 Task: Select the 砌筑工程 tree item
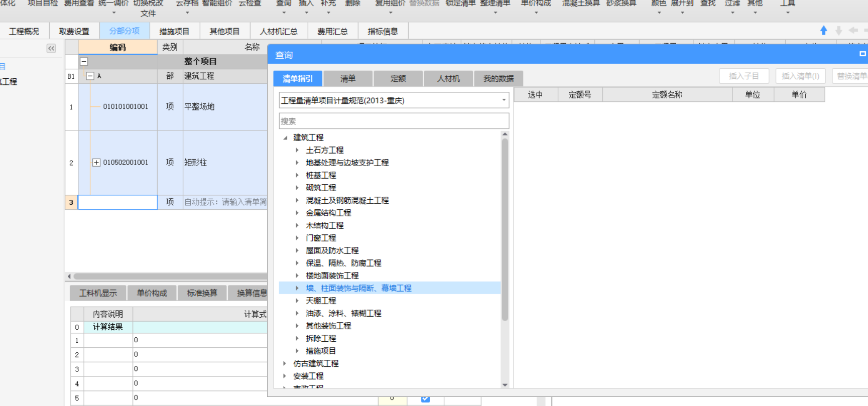click(x=321, y=188)
